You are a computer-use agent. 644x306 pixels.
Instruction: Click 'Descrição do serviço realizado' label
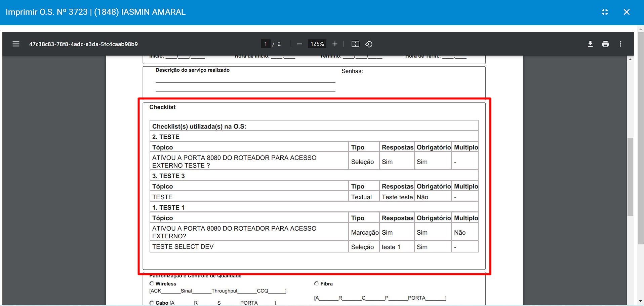[193, 70]
